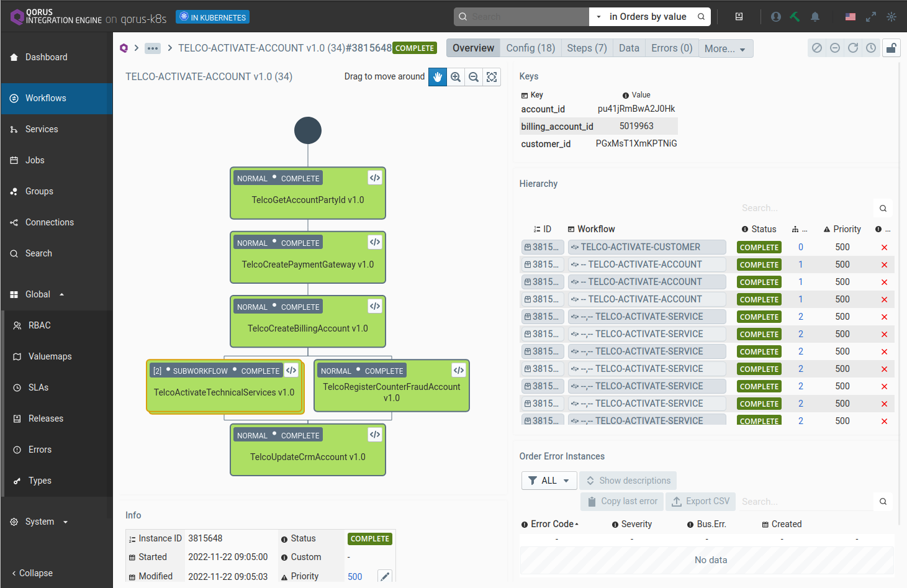Open Services in sidebar
907x588 pixels.
coord(56,129)
